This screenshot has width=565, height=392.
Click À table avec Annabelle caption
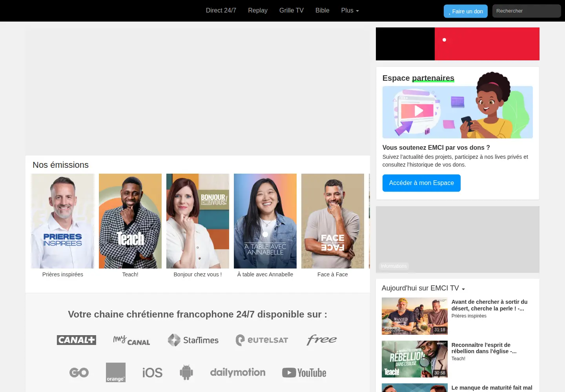click(265, 274)
